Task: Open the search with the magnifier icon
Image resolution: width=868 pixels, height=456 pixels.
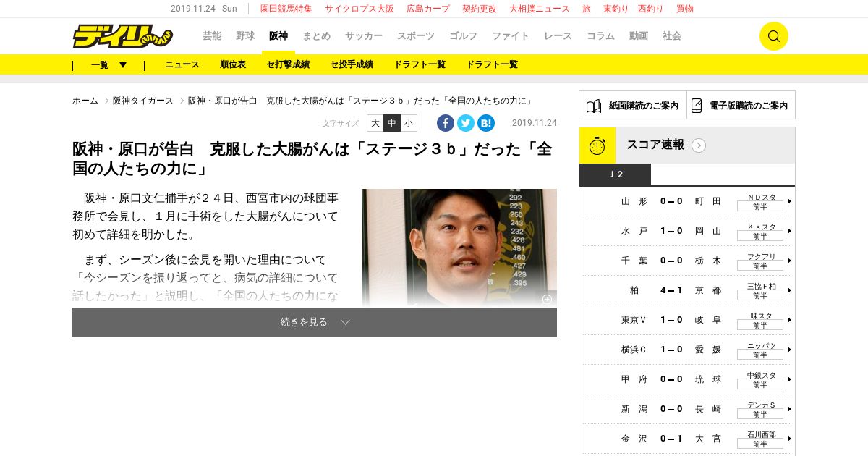Action: point(773,36)
